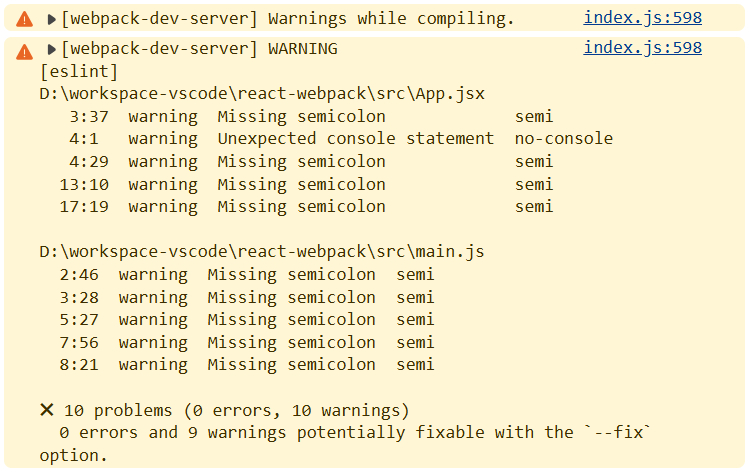Click the warning triangle icon on first message
The height and width of the screenshot is (471, 750).
point(24,20)
